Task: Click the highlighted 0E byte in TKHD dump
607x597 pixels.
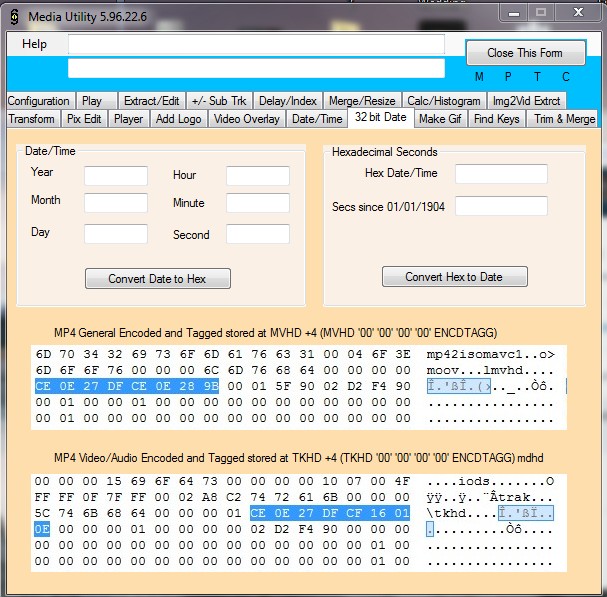Action: coord(42,529)
